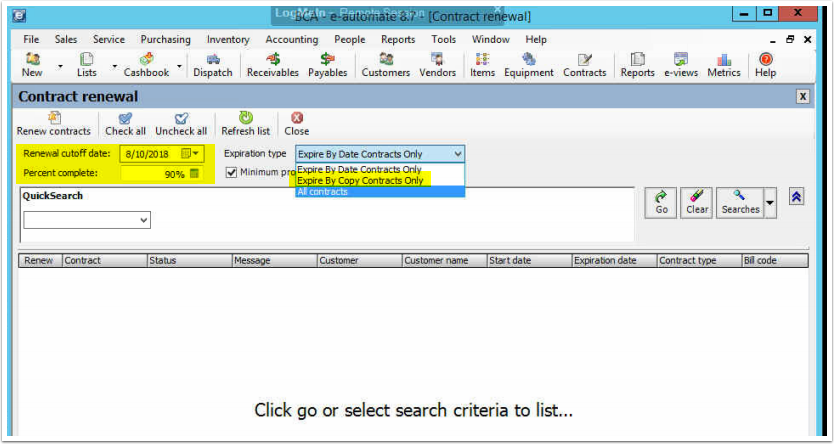This screenshot has height=444, width=834.
Task: Close the Contract renewal panel with X
Action: (803, 96)
